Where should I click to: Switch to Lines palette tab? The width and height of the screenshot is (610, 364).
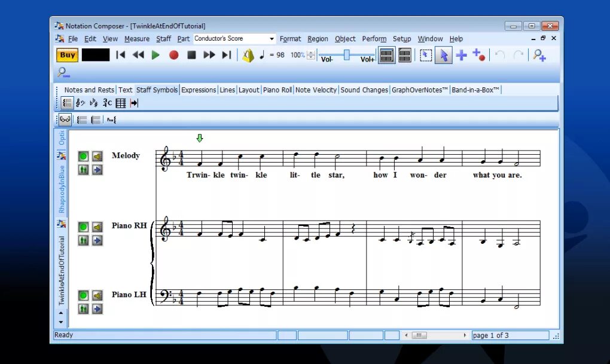pos(227,90)
